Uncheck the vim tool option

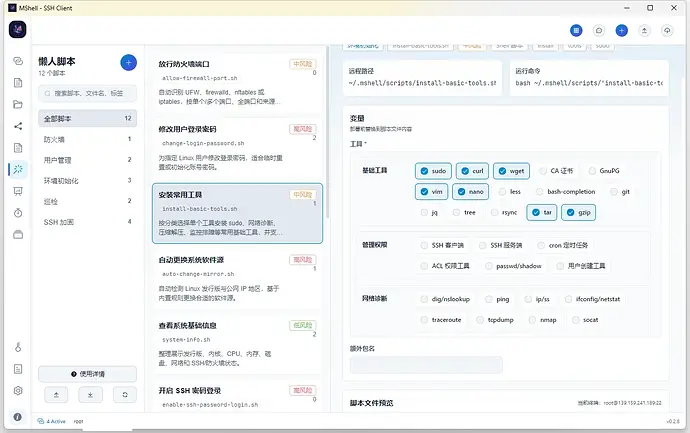pyautogui.click(x=431, y=192)
